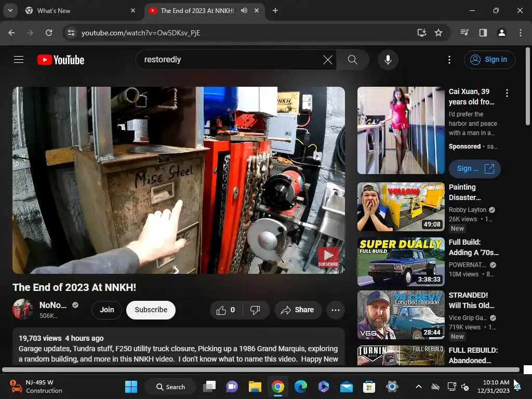The image size is (532, 399).
Task: Open Task View on taskbar
Action: point(209,387)
